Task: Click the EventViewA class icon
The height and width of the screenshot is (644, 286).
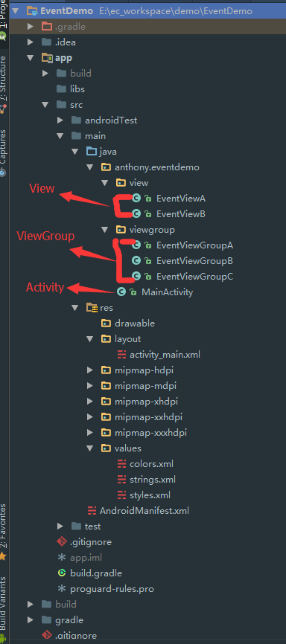Action: point(136,199)
